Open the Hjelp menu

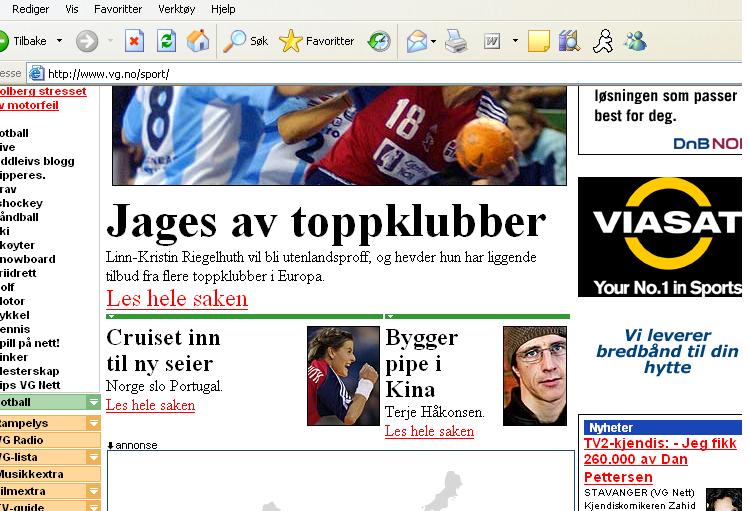223,9
